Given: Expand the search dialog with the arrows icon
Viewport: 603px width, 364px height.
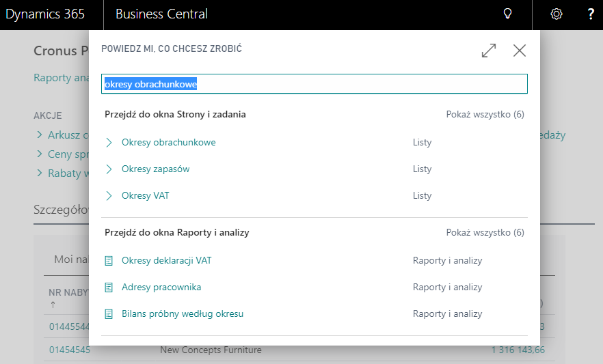Looking at the screenshot, I should pyautogui.click(x=489, y=51).
